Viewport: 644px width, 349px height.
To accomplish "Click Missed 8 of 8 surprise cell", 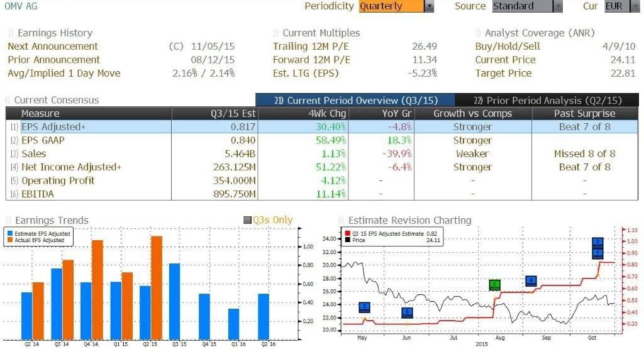I will (585, 154).
